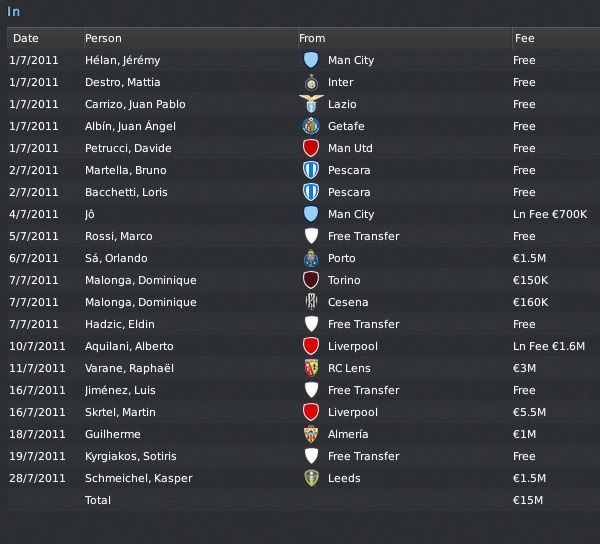Viewport: 600px width, 544px height.
Task: Click the RC Lens crest icon
Action: [x=310, y=368]
